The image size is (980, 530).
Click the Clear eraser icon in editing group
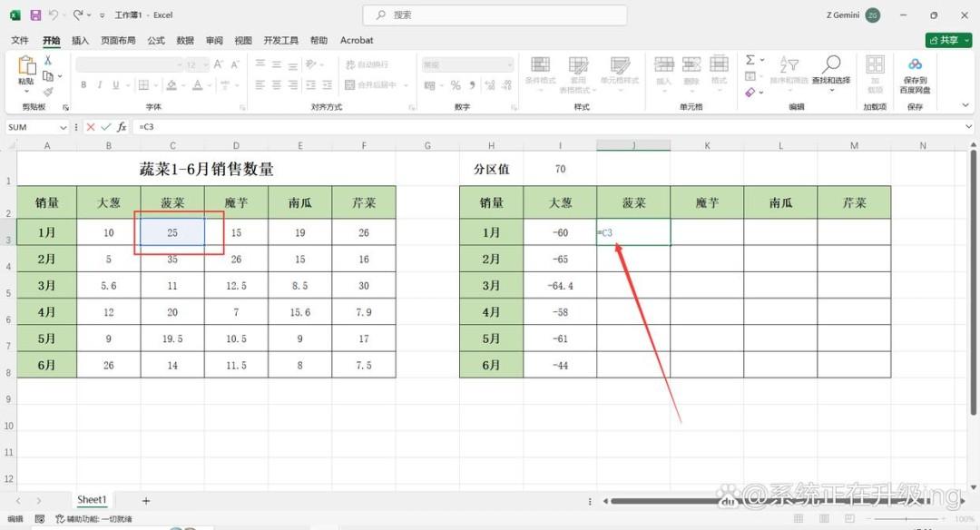(x=750, y=93)
